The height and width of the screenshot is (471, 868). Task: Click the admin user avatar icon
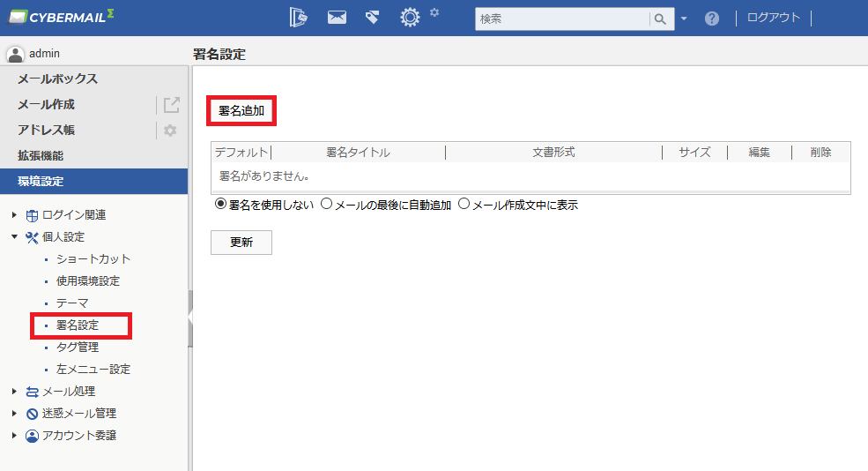click(15, 54)
